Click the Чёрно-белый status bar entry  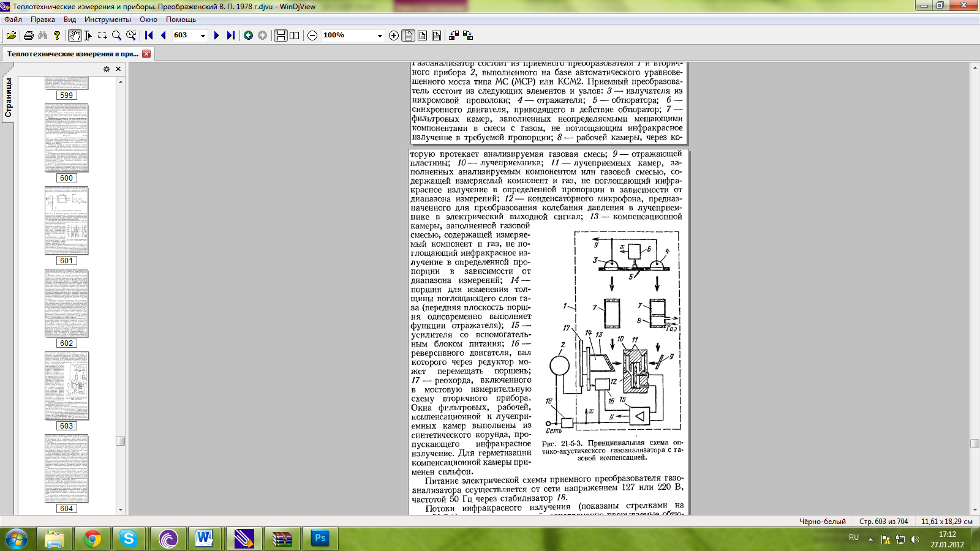tap(822, 522)
